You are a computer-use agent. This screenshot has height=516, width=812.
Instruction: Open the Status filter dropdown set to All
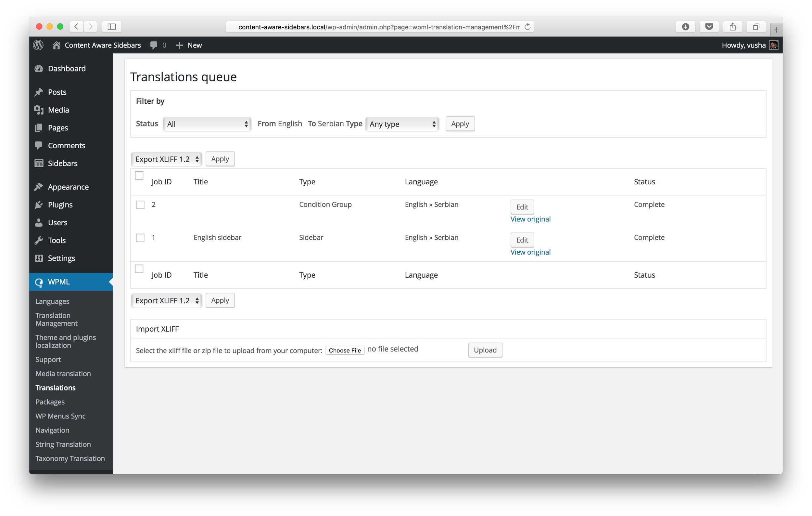point(207,124)
